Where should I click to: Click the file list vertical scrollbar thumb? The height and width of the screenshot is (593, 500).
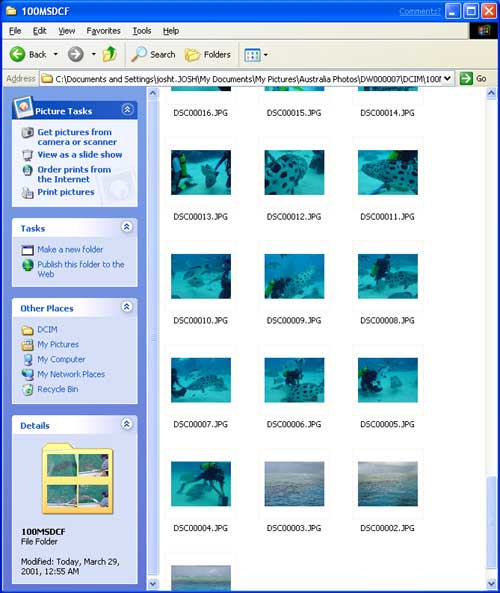491,522
